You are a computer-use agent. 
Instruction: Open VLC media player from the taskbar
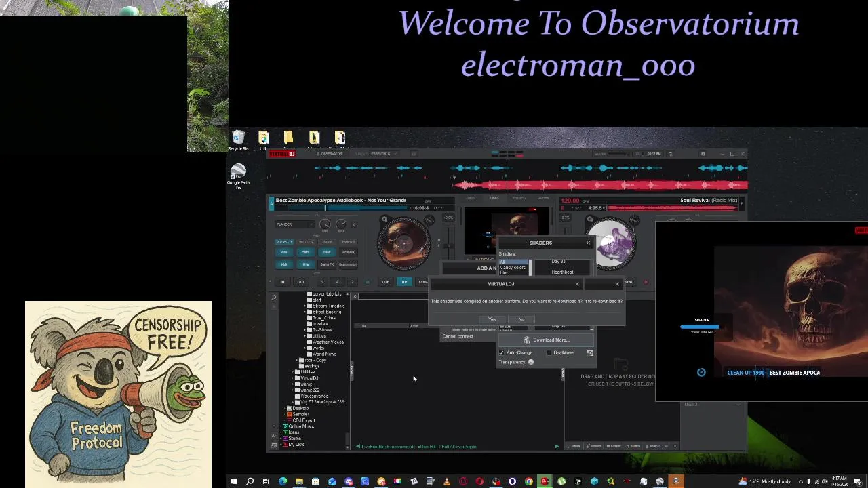pyautogui.click(x=447, y=481)
